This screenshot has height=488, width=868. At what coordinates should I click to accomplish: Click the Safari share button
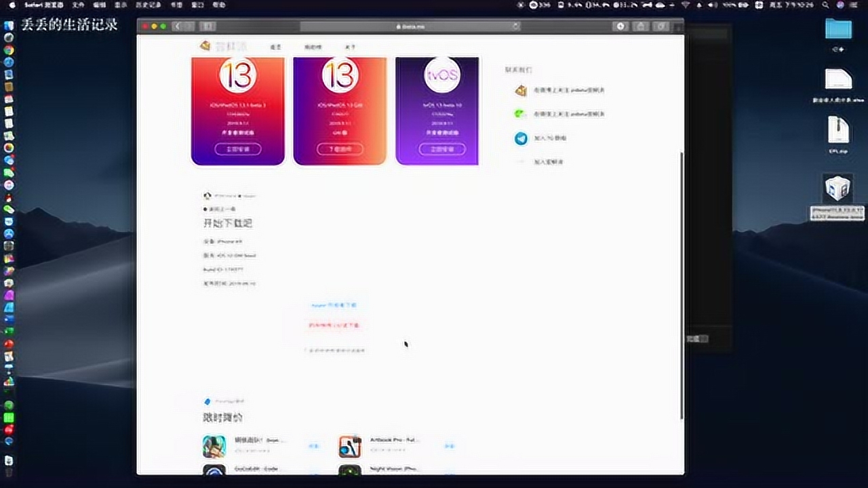click(x=641, y=26)
